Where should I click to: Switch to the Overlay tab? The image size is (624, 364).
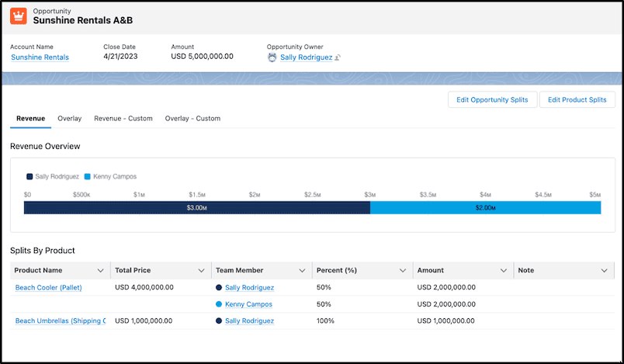click(70, 119)
